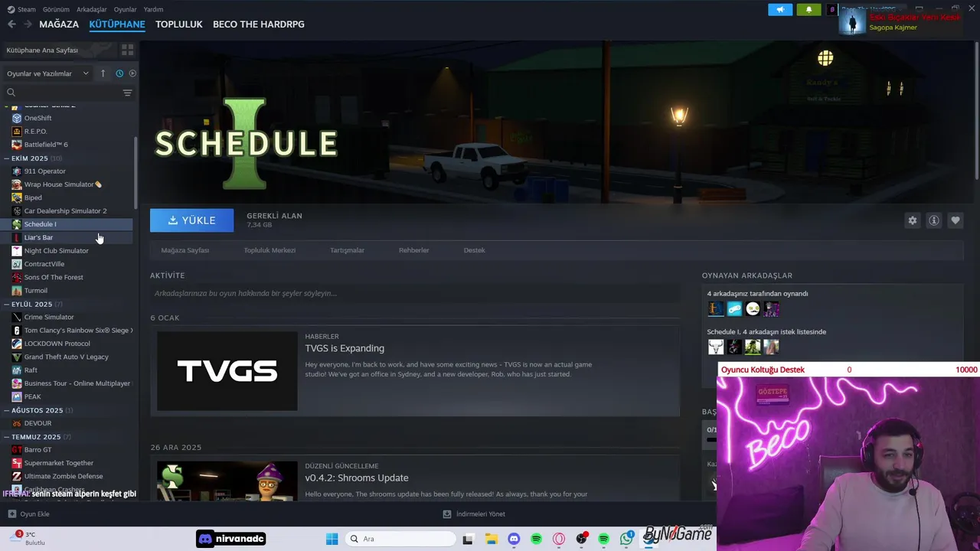The height and width of the screenshot is (551, 980).
Task: Open WhatsApp from the taskbar
Action: click(626, 539)
